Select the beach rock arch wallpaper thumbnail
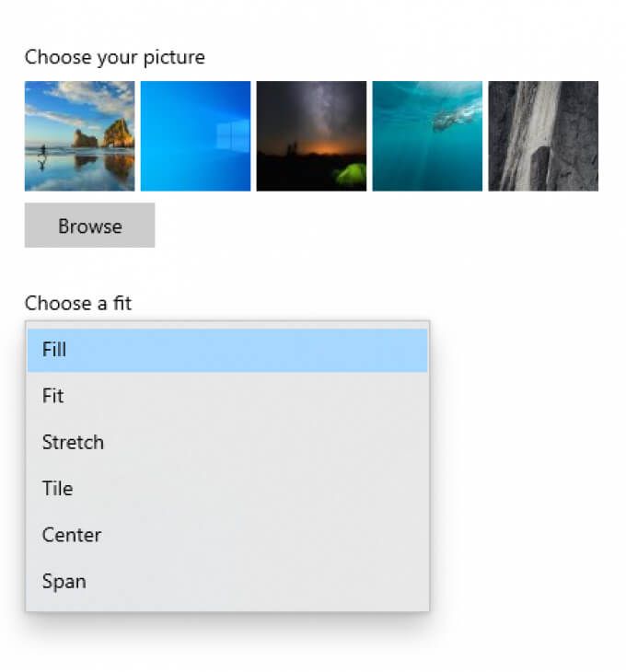 tap(80, 136)
